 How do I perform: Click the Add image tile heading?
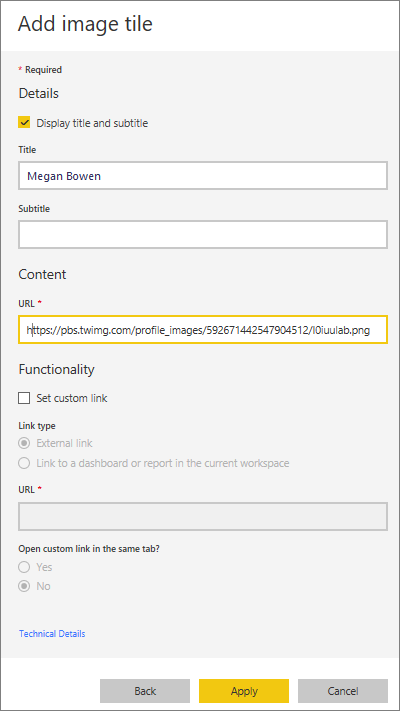coord(85,24)
